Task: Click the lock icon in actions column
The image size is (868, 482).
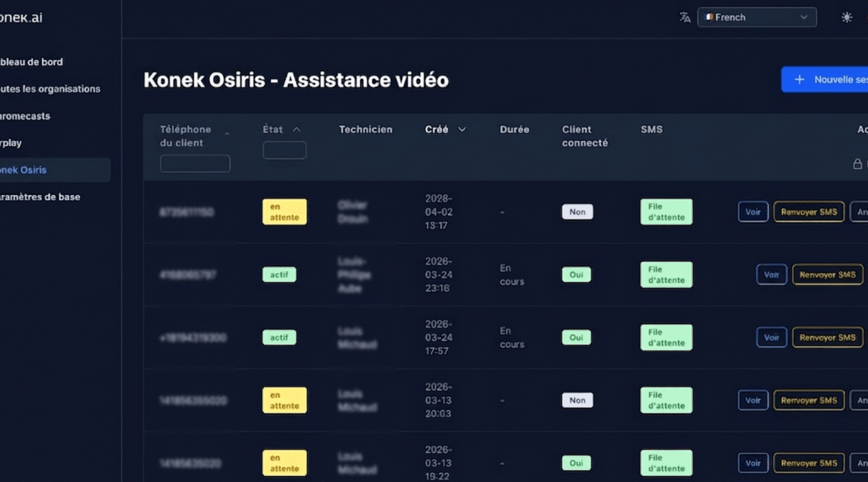Action: 858,164
